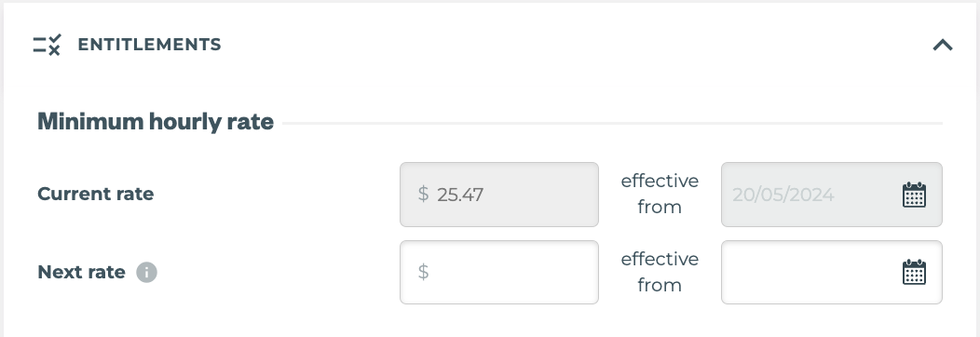The width and height of the screenshot is (980, 337).
Task: Click the Next rate label
Action: 81,273
